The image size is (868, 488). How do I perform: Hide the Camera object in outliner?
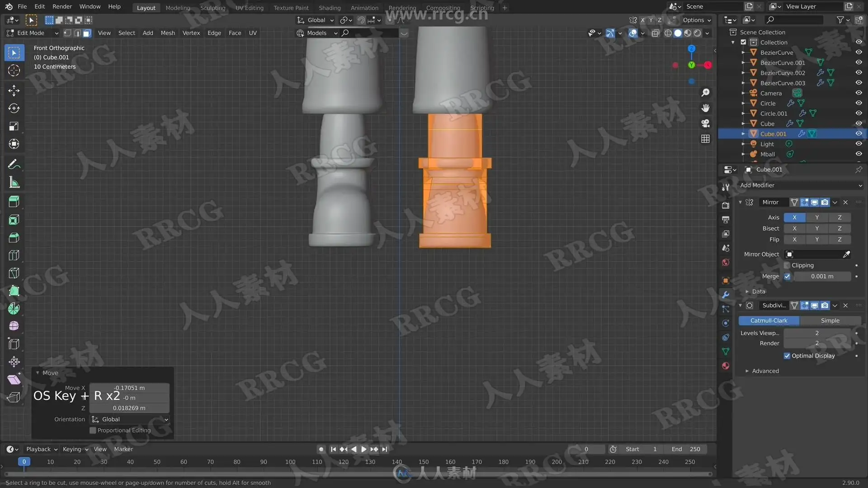click(x=859, y=93)
